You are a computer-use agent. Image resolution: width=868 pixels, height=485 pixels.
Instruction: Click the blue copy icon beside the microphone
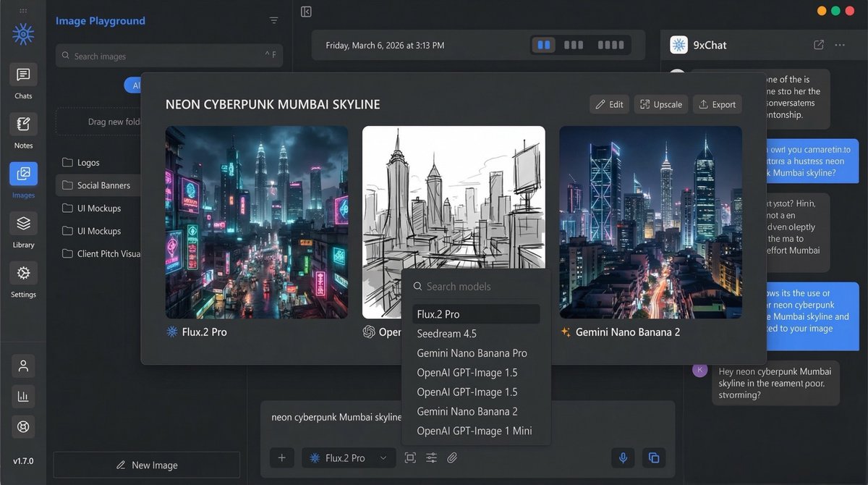coord(654,457)
